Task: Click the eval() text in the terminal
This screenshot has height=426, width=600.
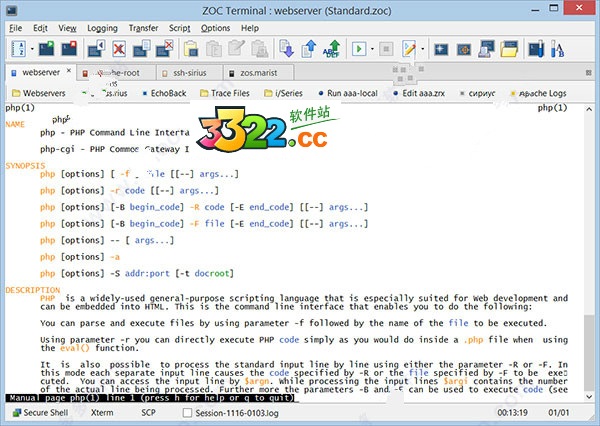Action: tap(75, 348)
